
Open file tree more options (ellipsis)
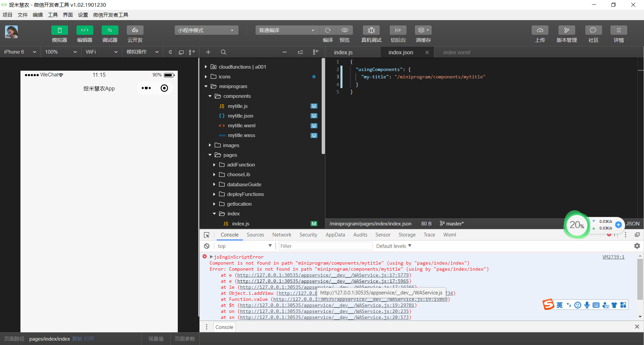284,52
